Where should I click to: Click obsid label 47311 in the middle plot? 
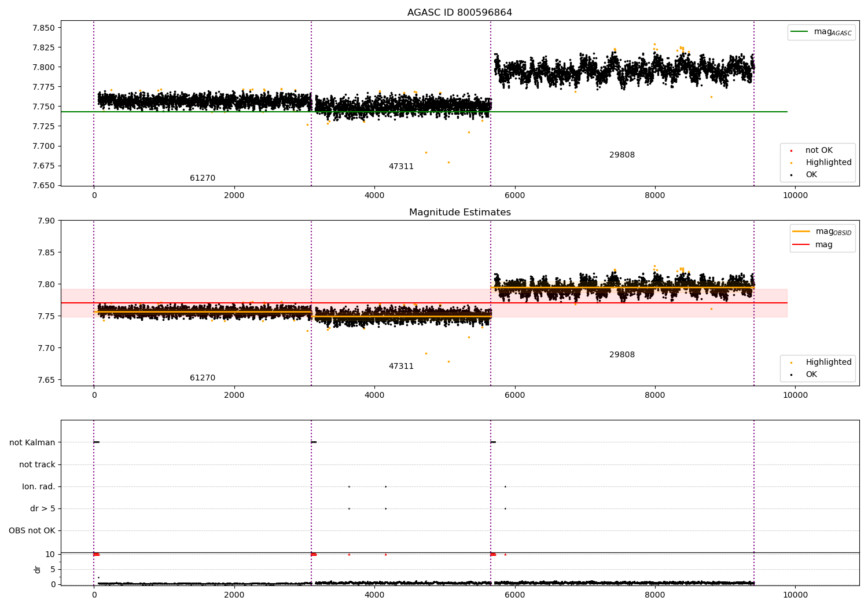click(401, 367)
